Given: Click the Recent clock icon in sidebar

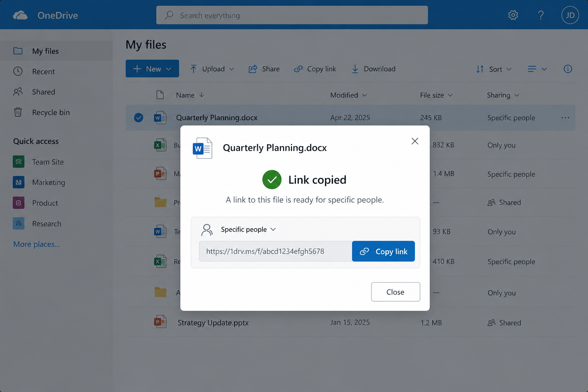Looking at the screenshot, I should click(18, 71).
